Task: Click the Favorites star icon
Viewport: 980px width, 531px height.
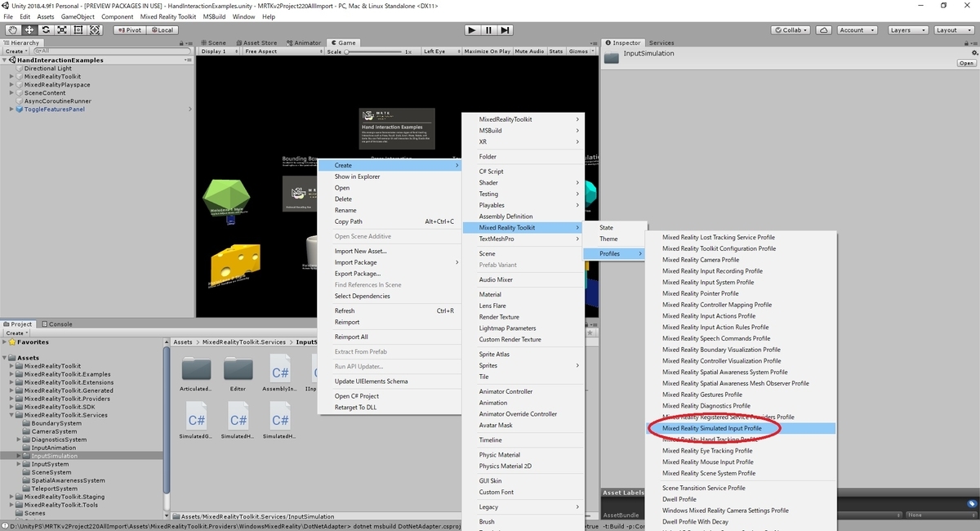Action: click(x=12, y=342)
